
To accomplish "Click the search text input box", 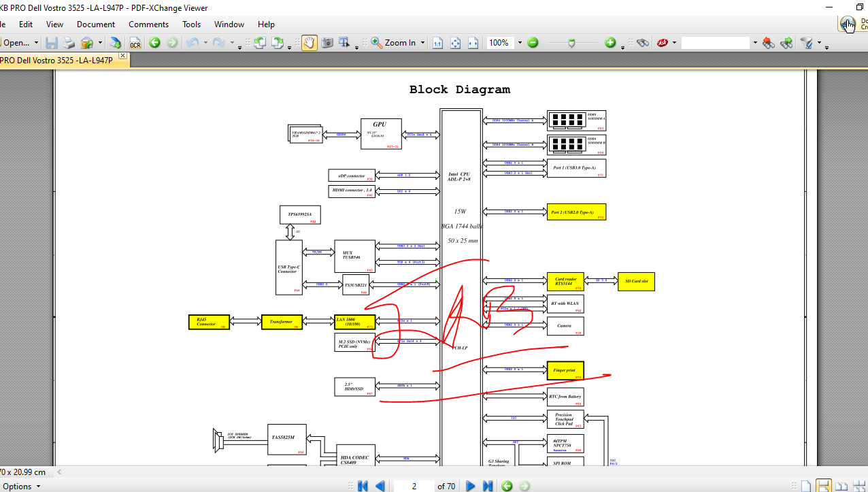I will (x=716, y=43).
